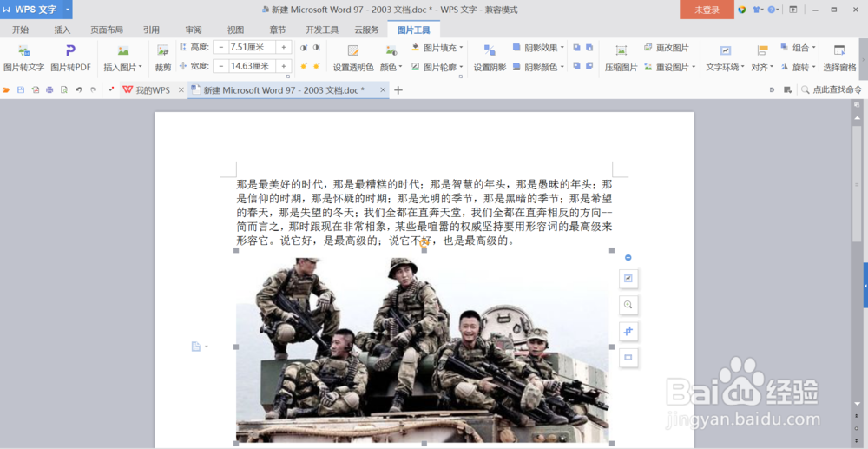Viewport: 868px width, 449px height.
Task: Click the floating crop icon beside picture
Action: 628,331
